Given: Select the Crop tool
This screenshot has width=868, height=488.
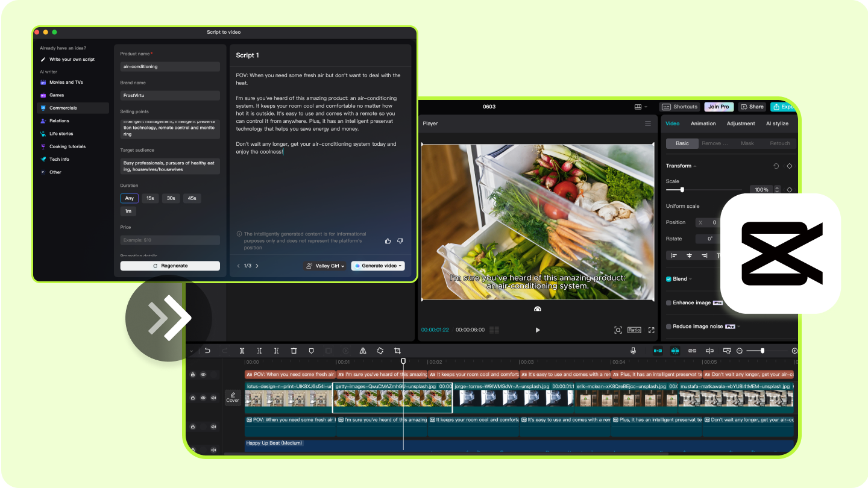Looking at the screenshot, I should tap(398, 351).
